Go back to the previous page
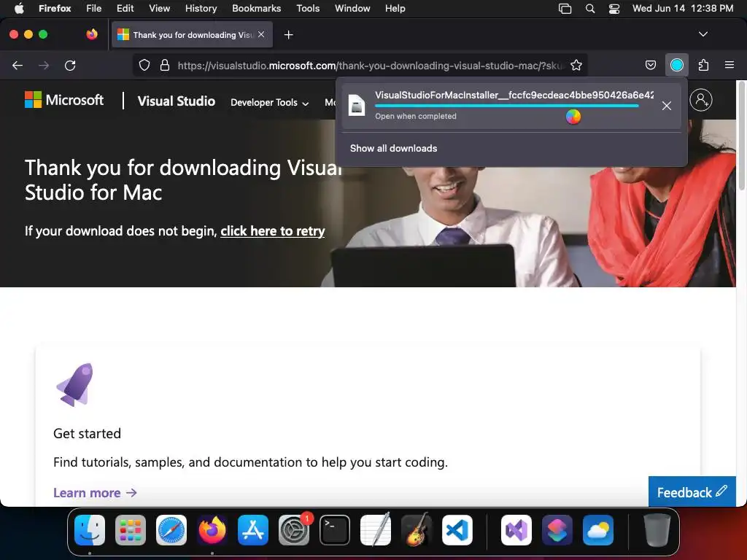Viewport: 747px width, 560px height. (x=18, y=65)
